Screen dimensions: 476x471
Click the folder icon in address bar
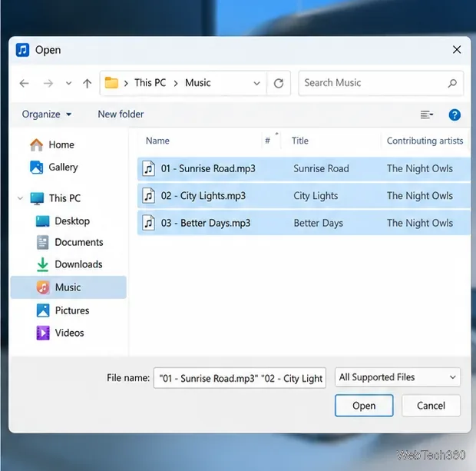pos(111,83)
